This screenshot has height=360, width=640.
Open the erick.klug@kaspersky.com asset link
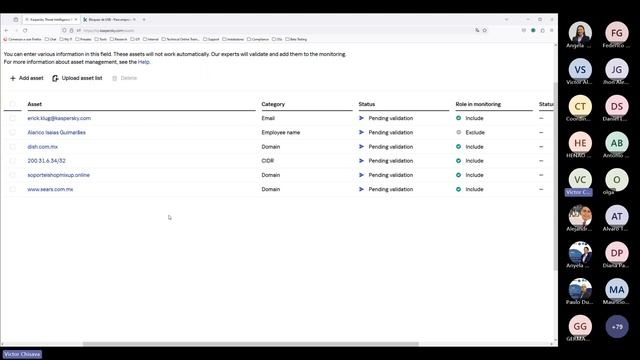59,118
